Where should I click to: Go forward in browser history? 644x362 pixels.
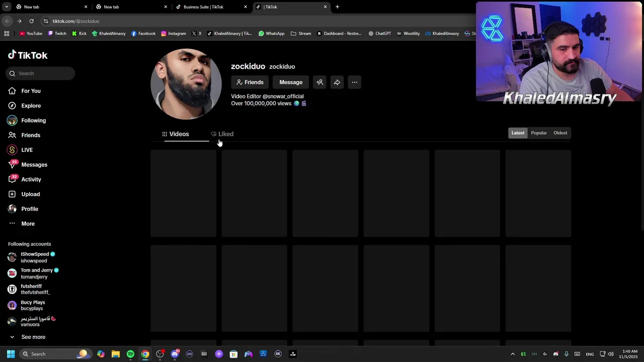pyautogui.click(x=19, y=21)
